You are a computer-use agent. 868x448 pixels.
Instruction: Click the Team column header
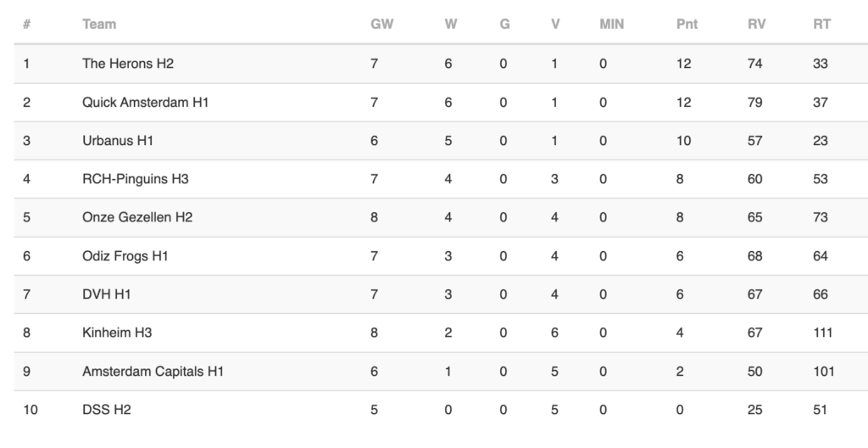click(99, 25)
